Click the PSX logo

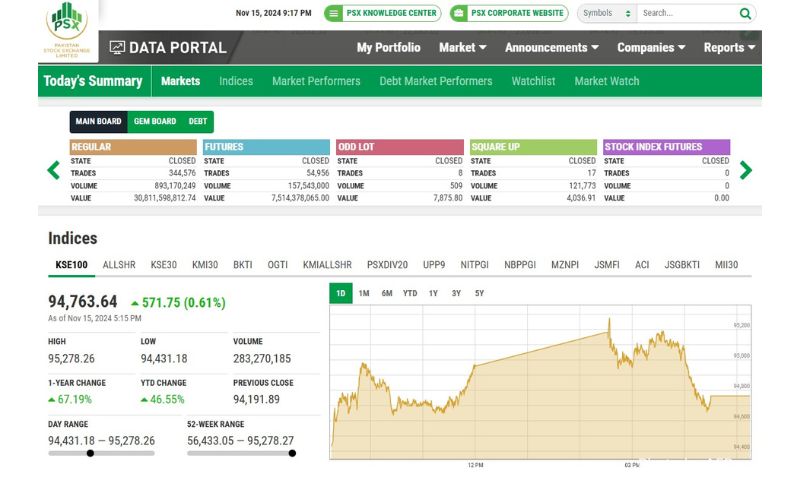click(67, 29)
